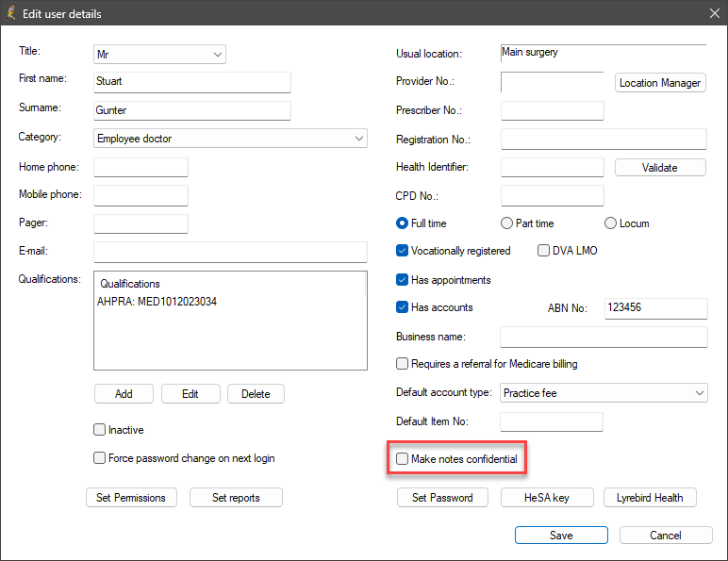This screenshot has width=728, height=561.
Task: Select the AHPRA qualification entry
Action: pos(157,302)
